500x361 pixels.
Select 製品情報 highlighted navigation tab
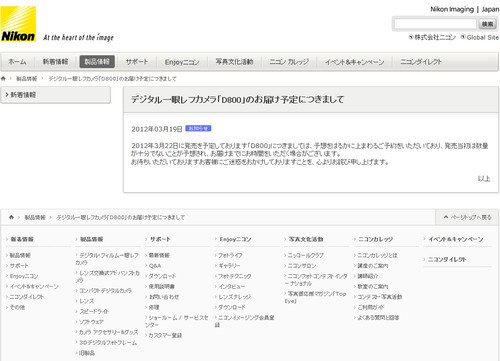click(x=97, y=62)
